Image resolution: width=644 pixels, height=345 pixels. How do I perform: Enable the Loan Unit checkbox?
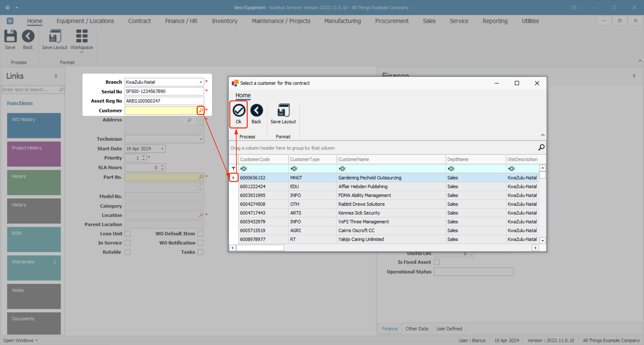[127, 234]
